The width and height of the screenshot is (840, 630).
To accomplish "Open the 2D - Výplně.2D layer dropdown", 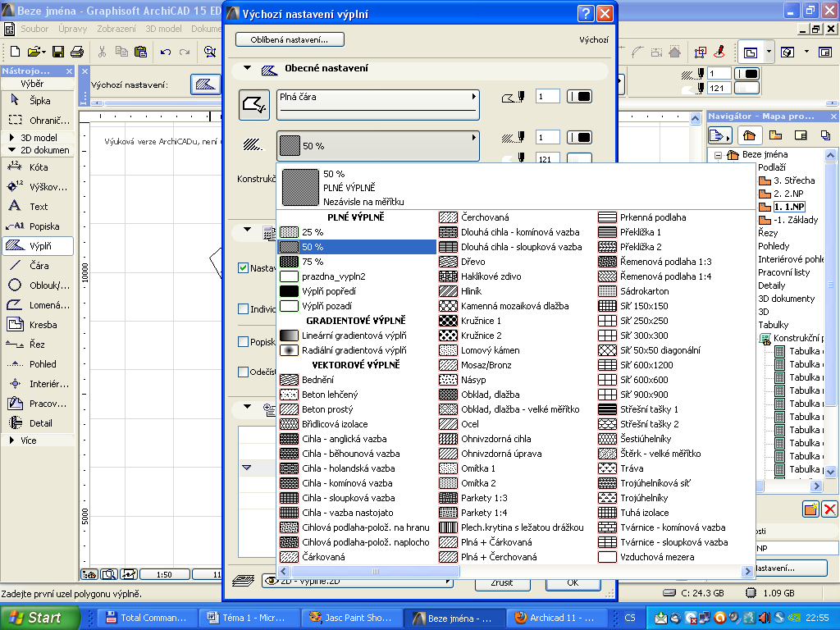I will coord(358,581).
